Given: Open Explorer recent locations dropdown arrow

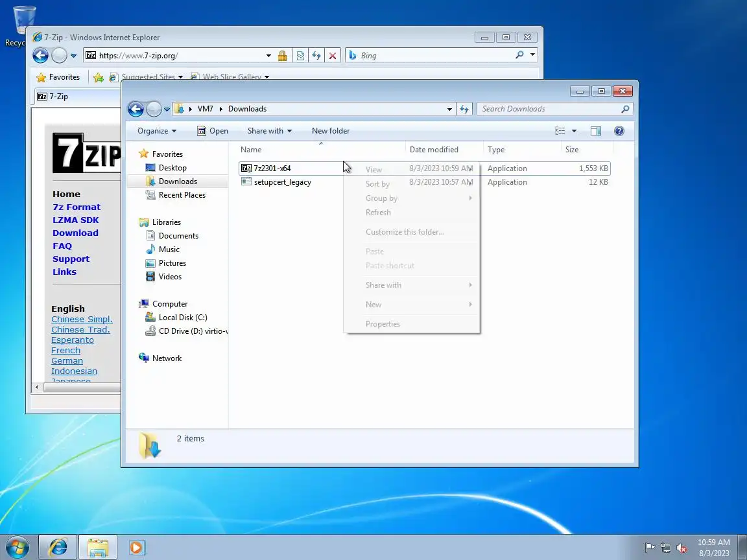Looking at the screenshot, I should click(x=167, y=109).
